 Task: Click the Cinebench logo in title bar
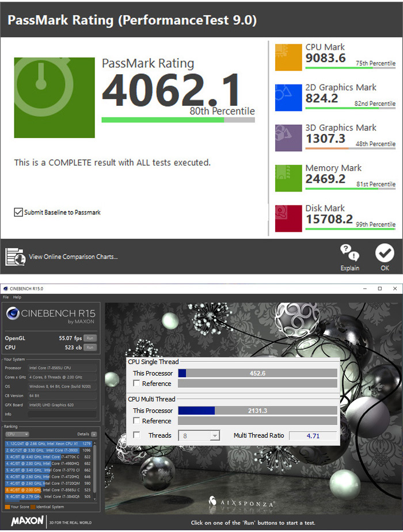point(5,289)
